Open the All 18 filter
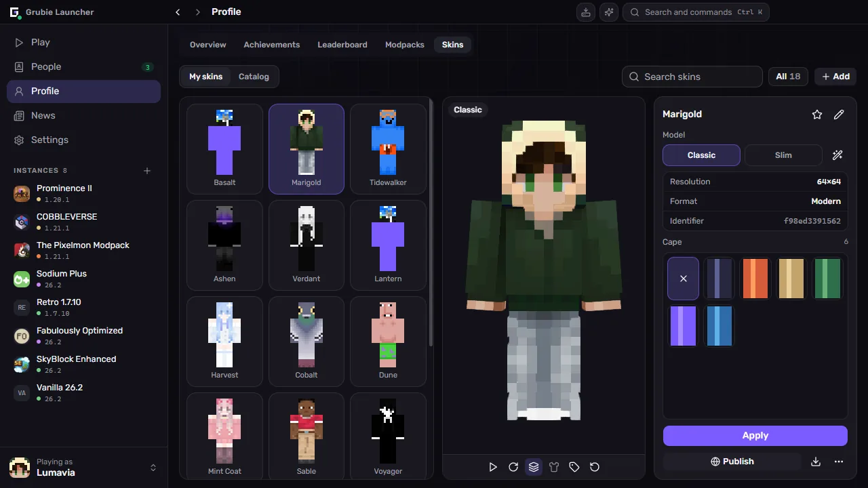868x488 pixels. click(788, 77)
